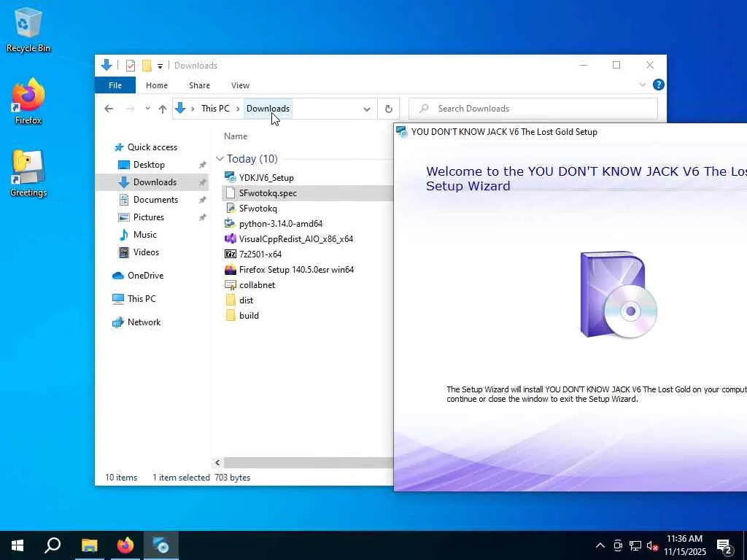Click the SFwotokq file name
This screenshot has height=560, width=747.
tap(258, 209)
